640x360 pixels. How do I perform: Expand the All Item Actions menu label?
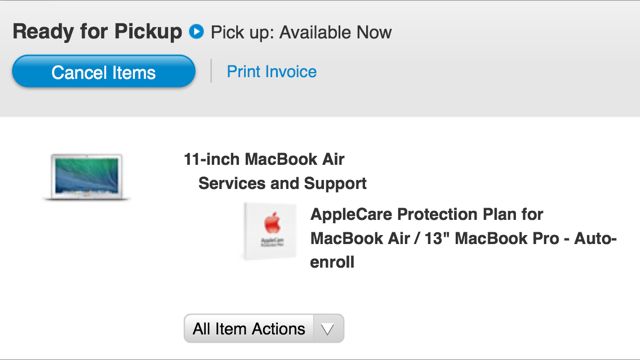249,329
